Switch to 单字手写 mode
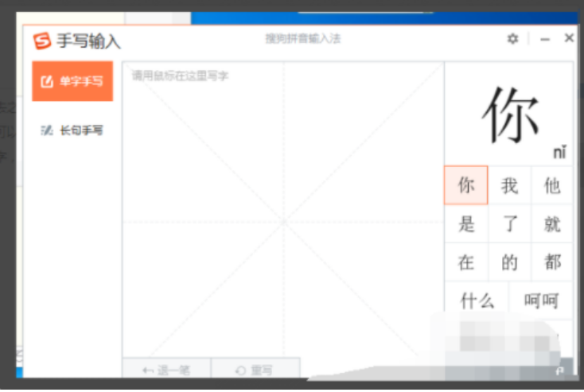The width and height of the screenshot is (584, 392). pyautogui.click(x=72, y=81)
